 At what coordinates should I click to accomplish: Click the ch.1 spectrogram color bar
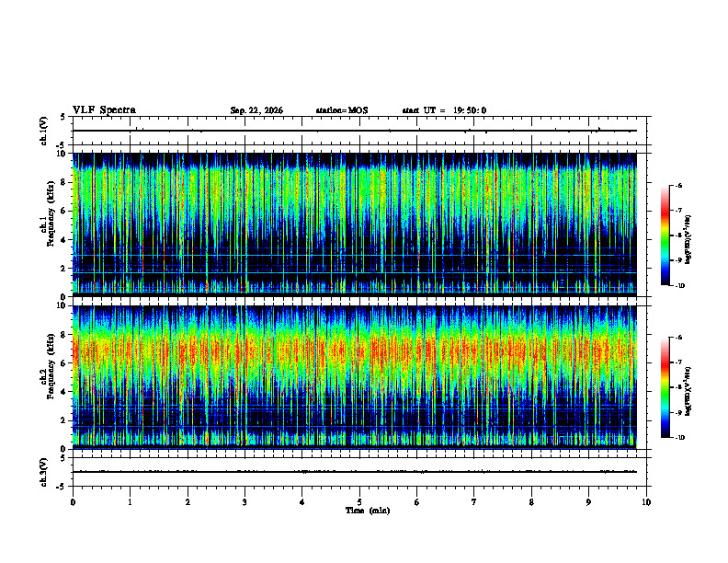(x=665, y=236)
